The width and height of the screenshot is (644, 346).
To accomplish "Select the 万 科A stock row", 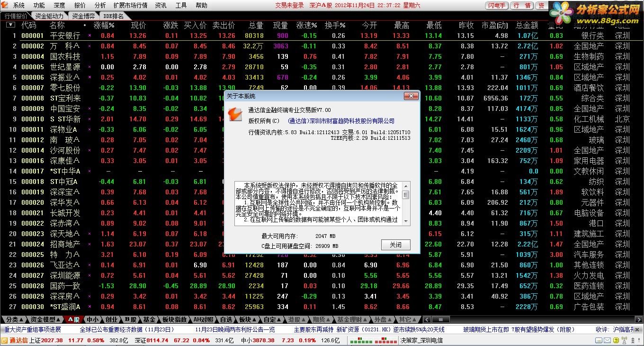I will point(322,46).
